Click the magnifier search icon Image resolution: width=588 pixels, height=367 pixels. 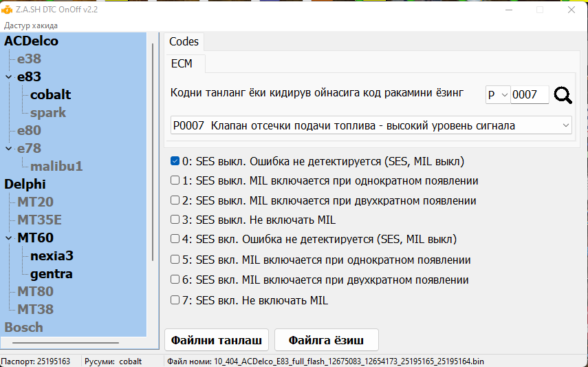point(563,95)
